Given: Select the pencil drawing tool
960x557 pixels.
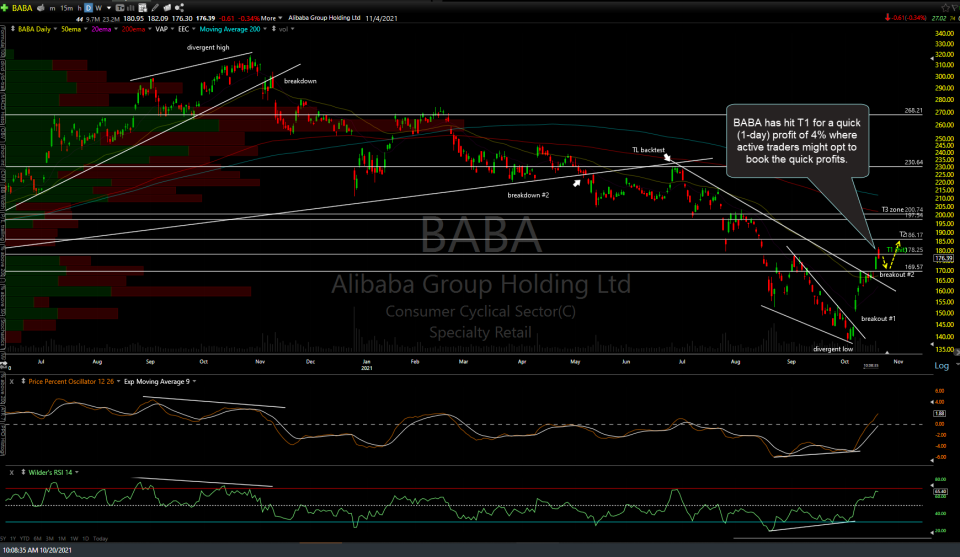Looking at the screenshot, I should pos(155,8).
